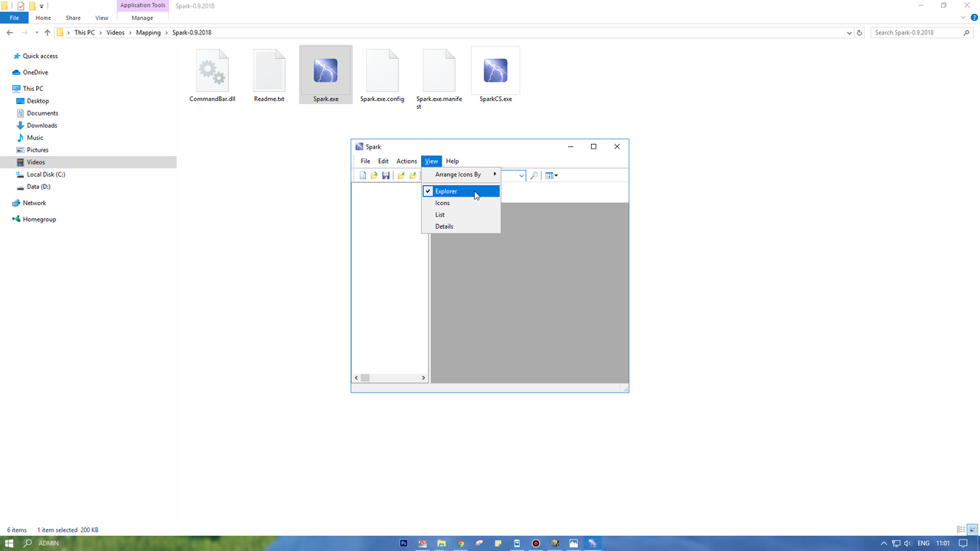Open the Actions menu in Spark

(x=407, y=161)
